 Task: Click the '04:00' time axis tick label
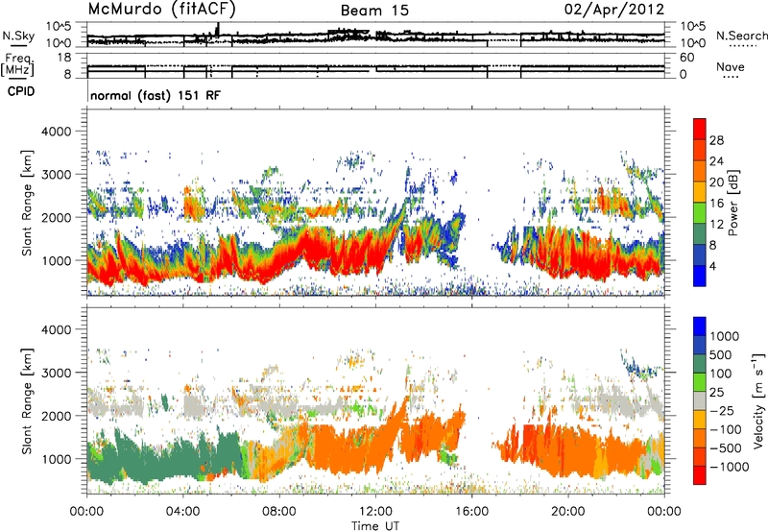coord(183,512)
